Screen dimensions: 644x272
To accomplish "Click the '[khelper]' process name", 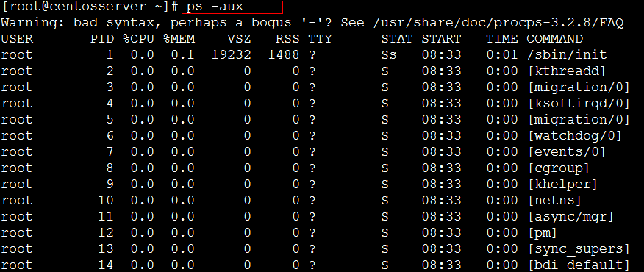I will (x=562, y=185).
